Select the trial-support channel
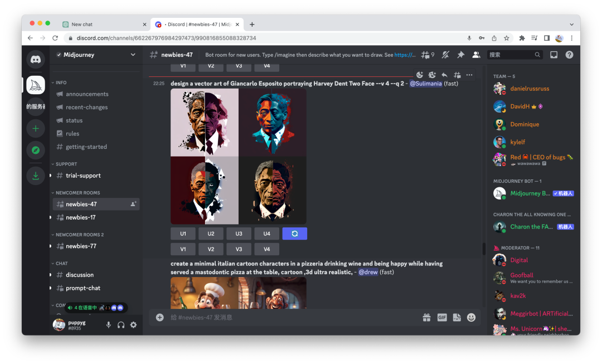Viewport: 602px width, 364px height. click(83, 176)
